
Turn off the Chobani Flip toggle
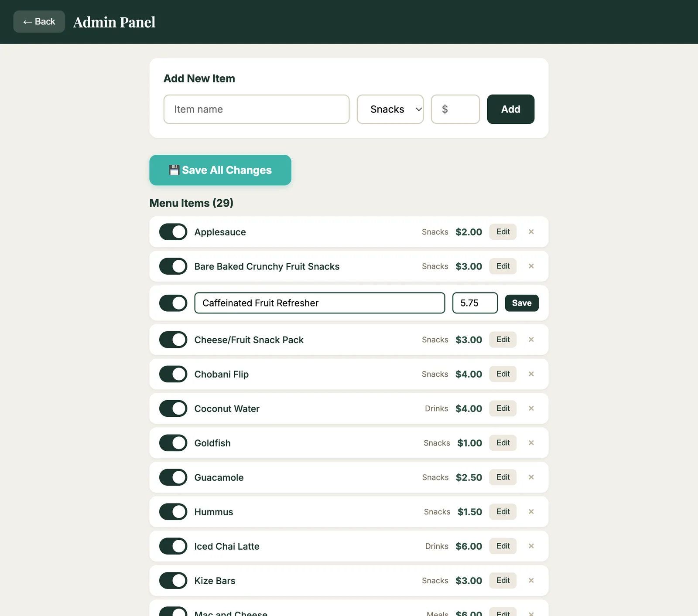pyautogui.click(x=173, y=374)
